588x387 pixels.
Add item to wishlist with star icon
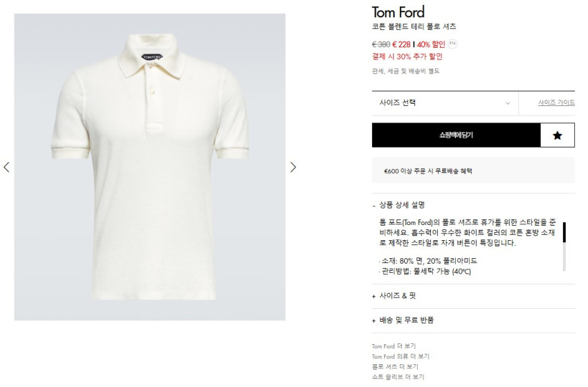pos(558,136)
